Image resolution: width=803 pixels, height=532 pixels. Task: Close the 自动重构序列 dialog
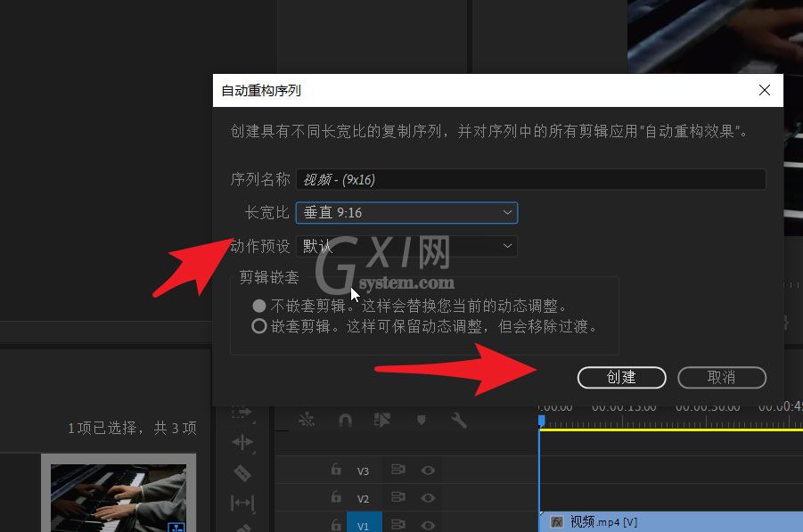[765, 90]
